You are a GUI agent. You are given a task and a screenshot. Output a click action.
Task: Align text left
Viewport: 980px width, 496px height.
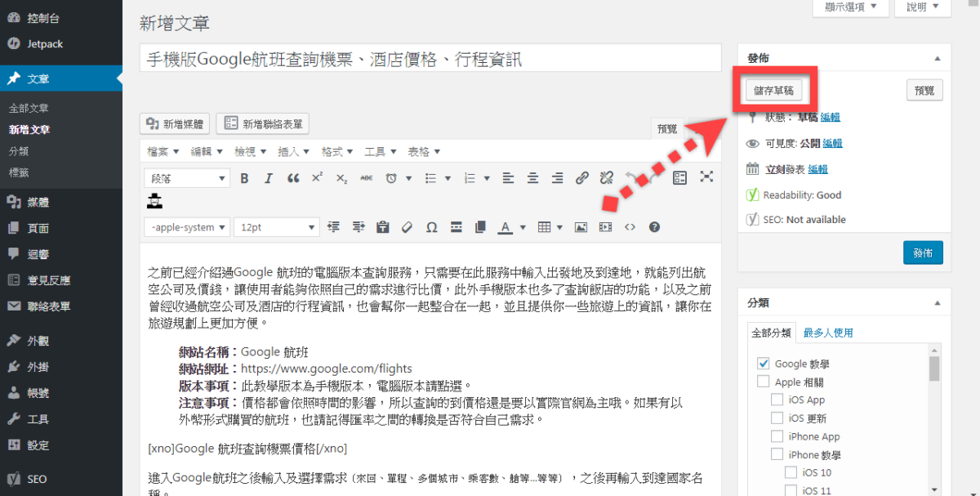point(508,177)
